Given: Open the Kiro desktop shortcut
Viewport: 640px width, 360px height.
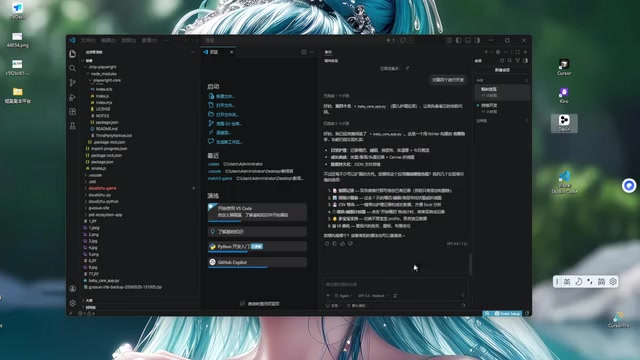Looking at the screenshot, I should (564, 96).
